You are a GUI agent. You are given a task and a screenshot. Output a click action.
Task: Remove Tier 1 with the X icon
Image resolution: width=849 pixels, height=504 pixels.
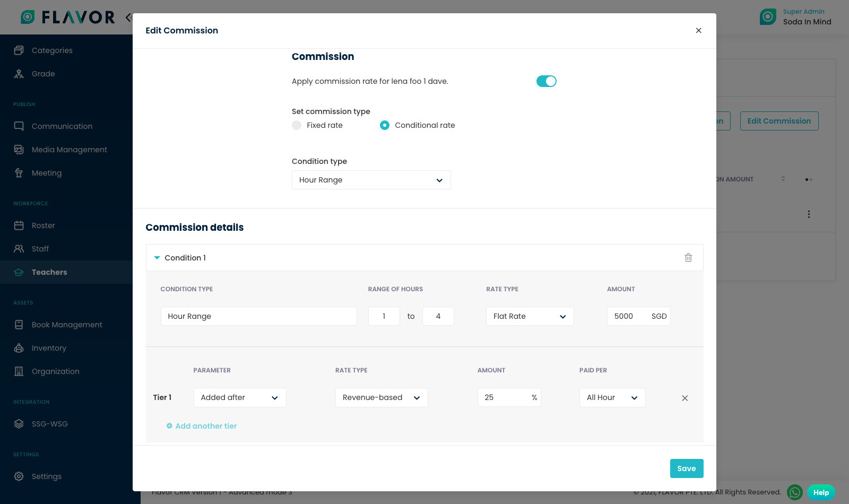click(x=685, y=398)
